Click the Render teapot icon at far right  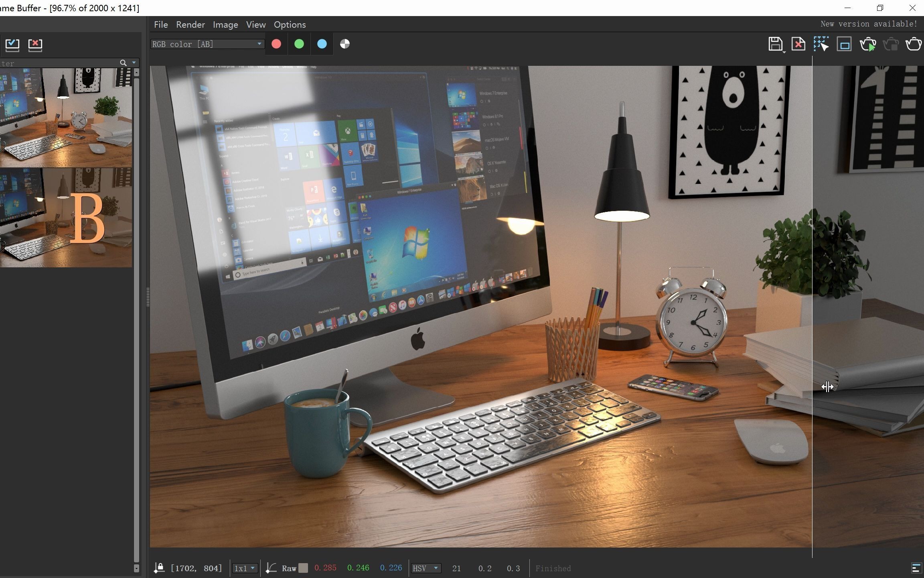[913, 44]
